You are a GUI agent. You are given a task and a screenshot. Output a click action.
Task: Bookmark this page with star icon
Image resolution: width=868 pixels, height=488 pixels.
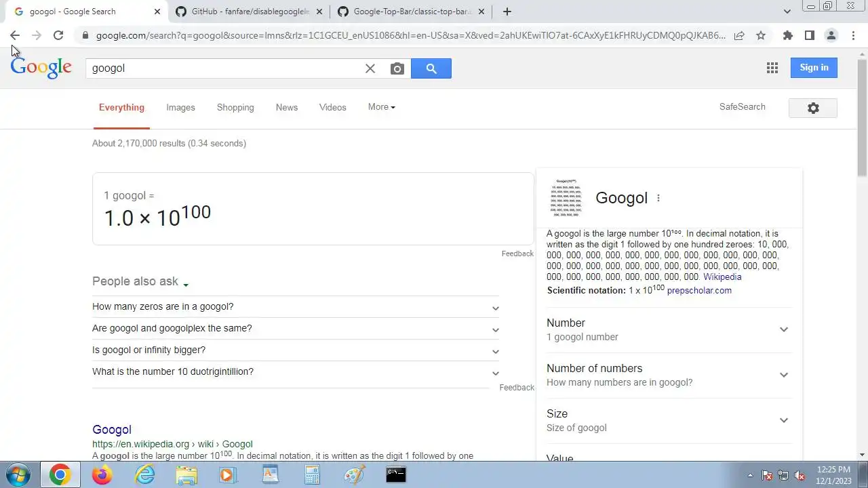coord(761,35)
